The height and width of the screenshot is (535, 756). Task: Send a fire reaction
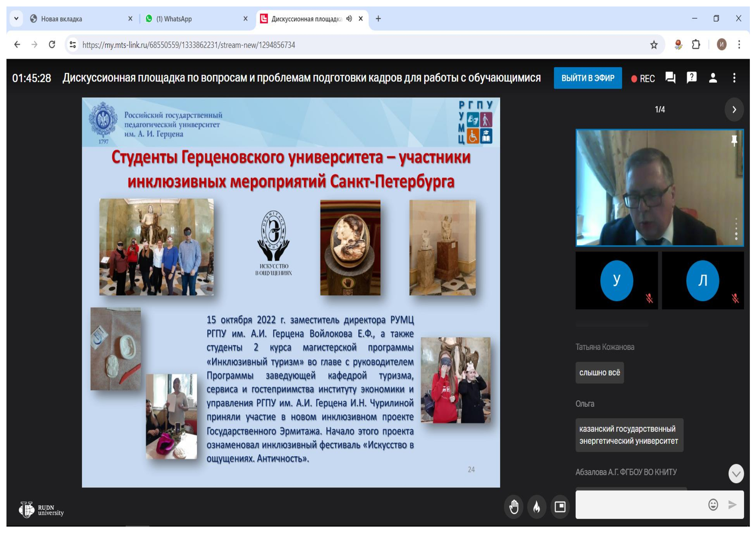tap(537, 507)
